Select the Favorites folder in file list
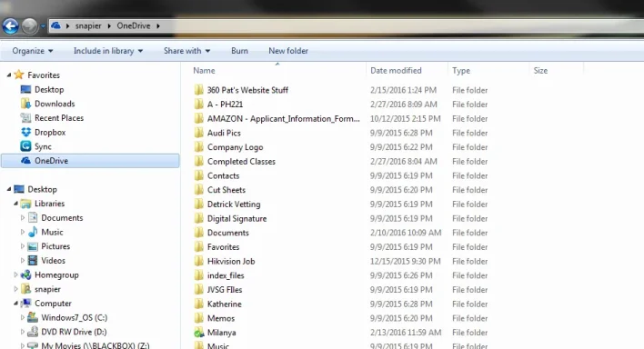Viewport: 644px width, 349px height. coord(223,247)
